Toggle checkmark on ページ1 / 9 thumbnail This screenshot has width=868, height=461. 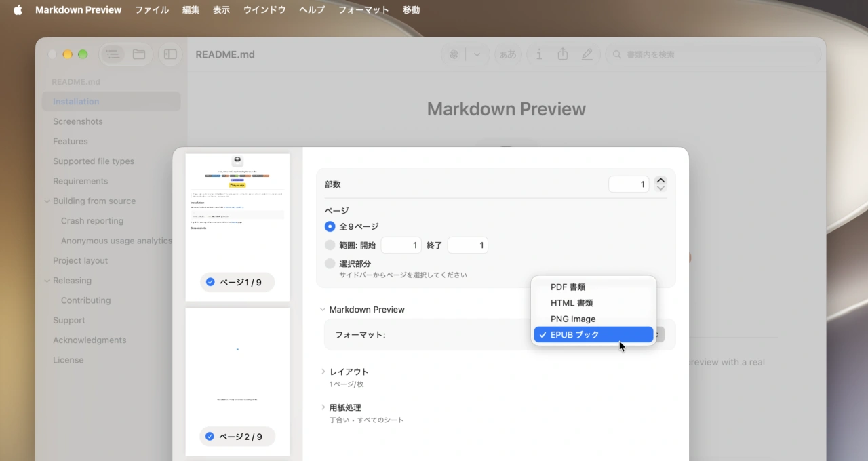(210, 282)
